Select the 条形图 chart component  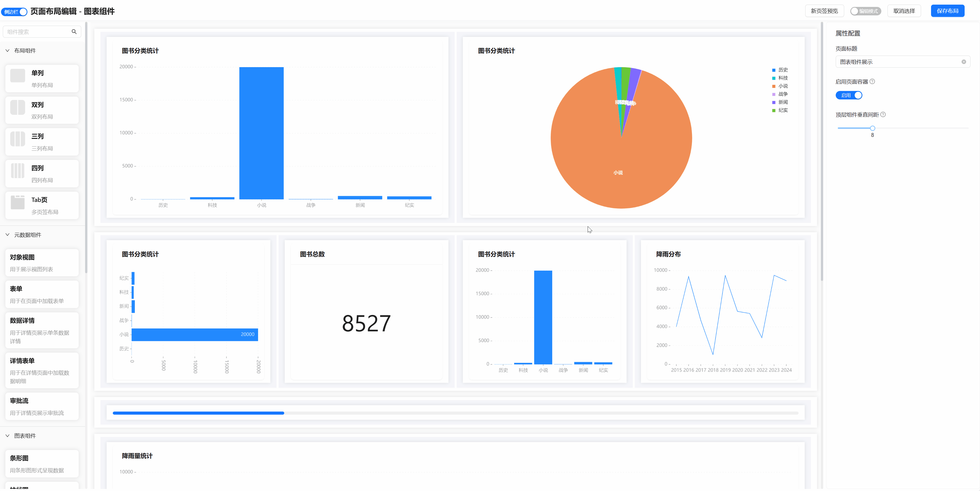click(x=42, y=464)
